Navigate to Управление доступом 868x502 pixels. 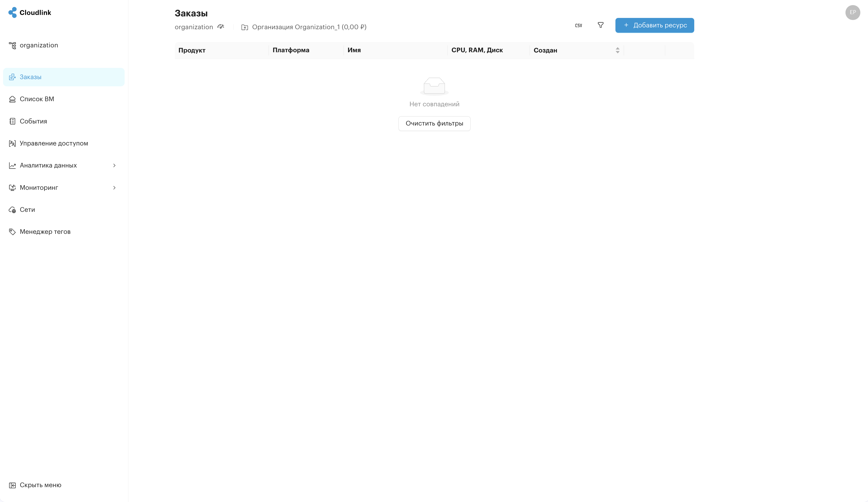click(x=64, y=143)
